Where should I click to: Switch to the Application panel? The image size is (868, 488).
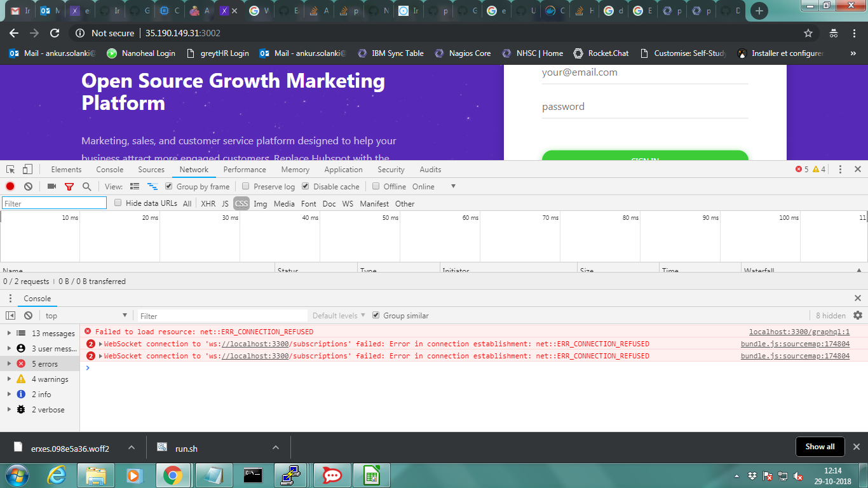[x=343, y=169]
